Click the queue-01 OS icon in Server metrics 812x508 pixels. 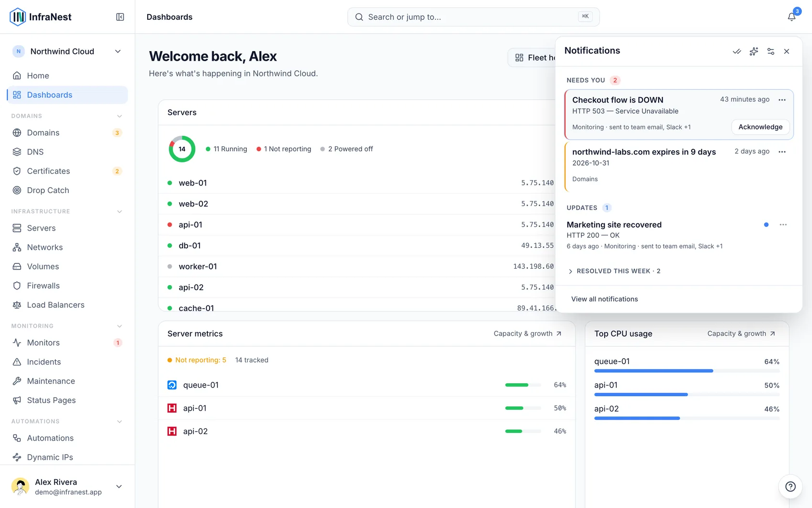(172, 385)
